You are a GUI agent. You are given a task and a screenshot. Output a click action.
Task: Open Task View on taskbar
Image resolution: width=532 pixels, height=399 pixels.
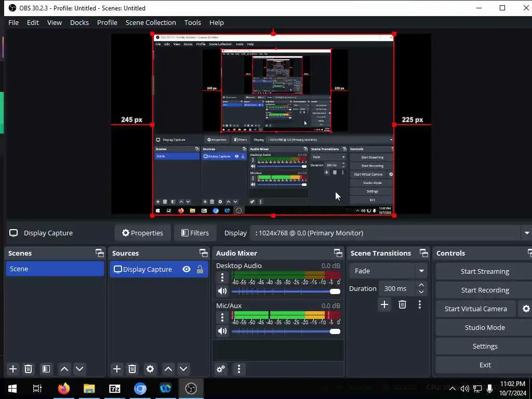[x=37, y=389]
